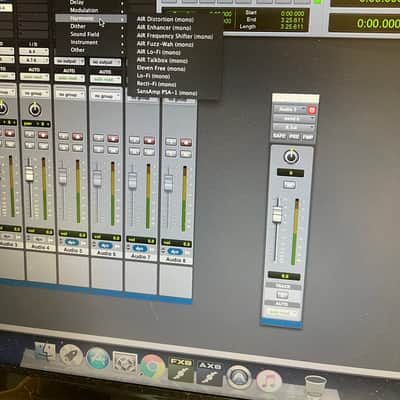
Task: Select the highlighted Harmonic plug-in category
Action: [x=91, y=18]
